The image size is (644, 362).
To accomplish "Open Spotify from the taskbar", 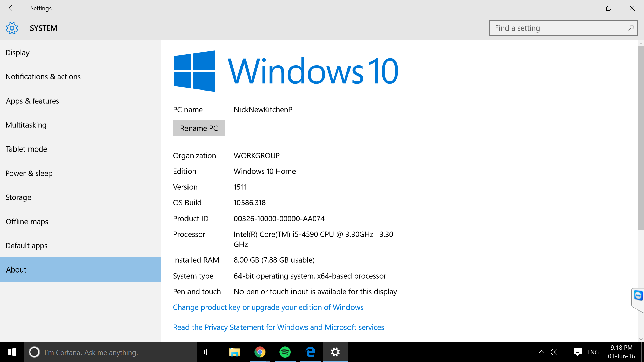I will click(285, 352).
